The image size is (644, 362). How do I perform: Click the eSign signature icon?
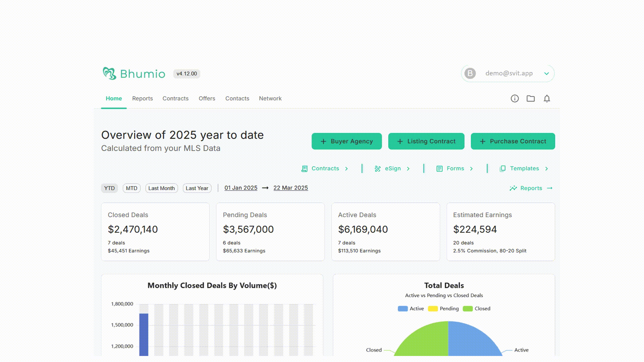378,169
